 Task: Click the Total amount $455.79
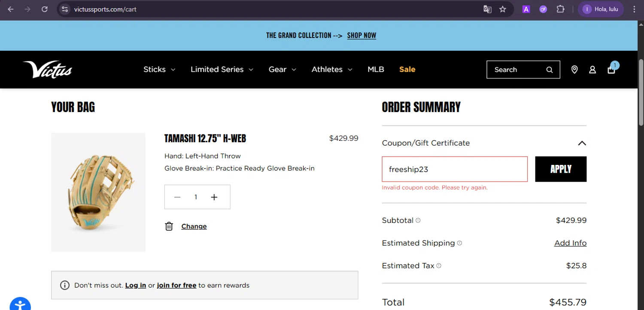[568, 302]
